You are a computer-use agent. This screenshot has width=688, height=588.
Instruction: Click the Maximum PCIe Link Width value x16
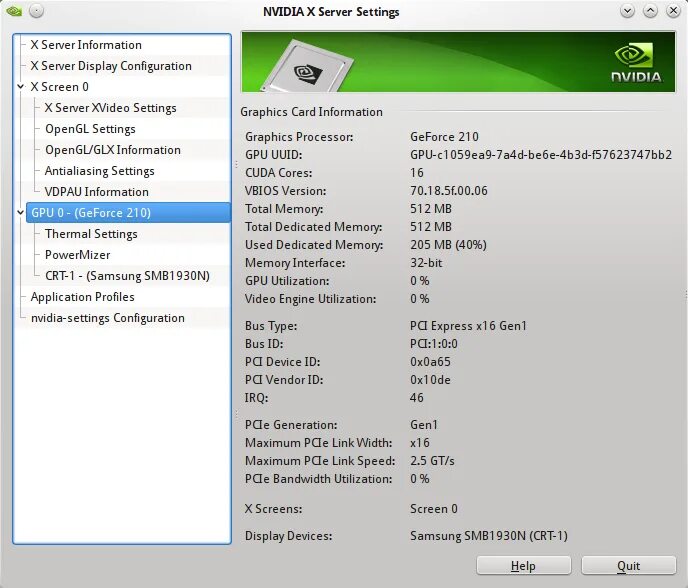pos(420,443)
